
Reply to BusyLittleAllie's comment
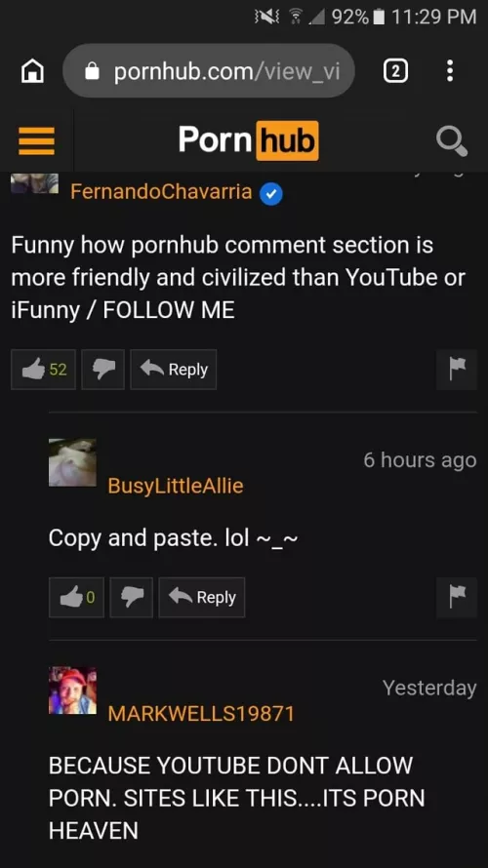point(202,597)
